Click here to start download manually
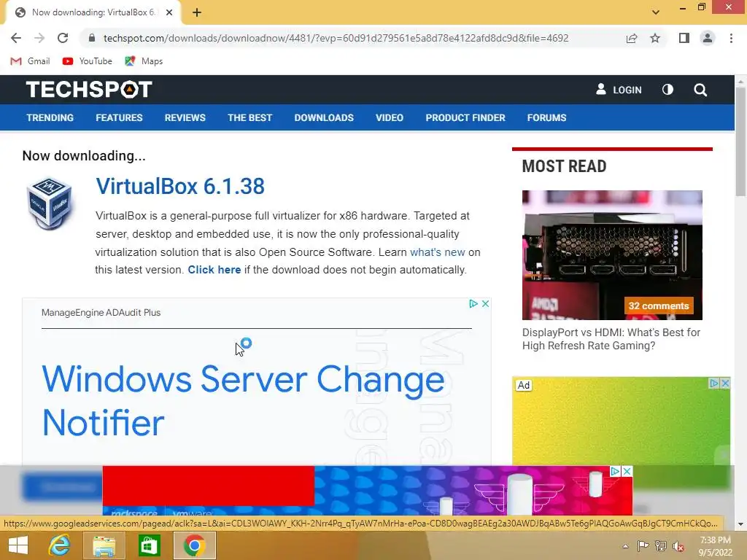The width and height of the screenshot is (747, 560). coord(214,270)
